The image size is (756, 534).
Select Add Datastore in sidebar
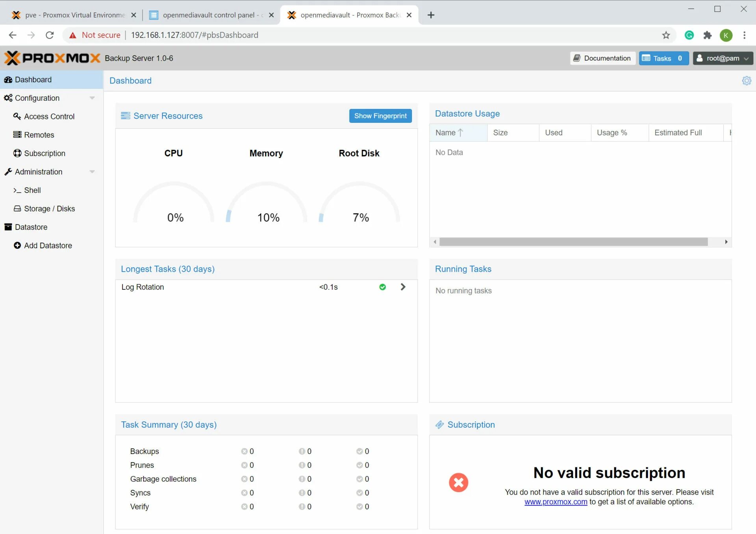48,245
